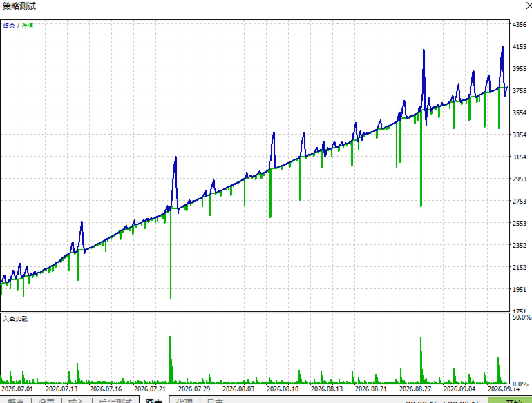Select the 输入 tab
The image size is (532, 403).
[76, 401]
